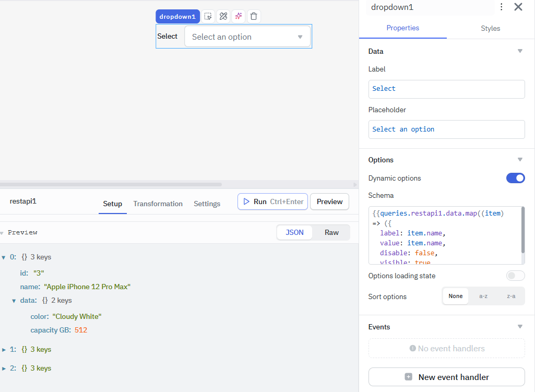Open the Select an option dropdown
The image size is (535, 392).
(x=247, y=37)
